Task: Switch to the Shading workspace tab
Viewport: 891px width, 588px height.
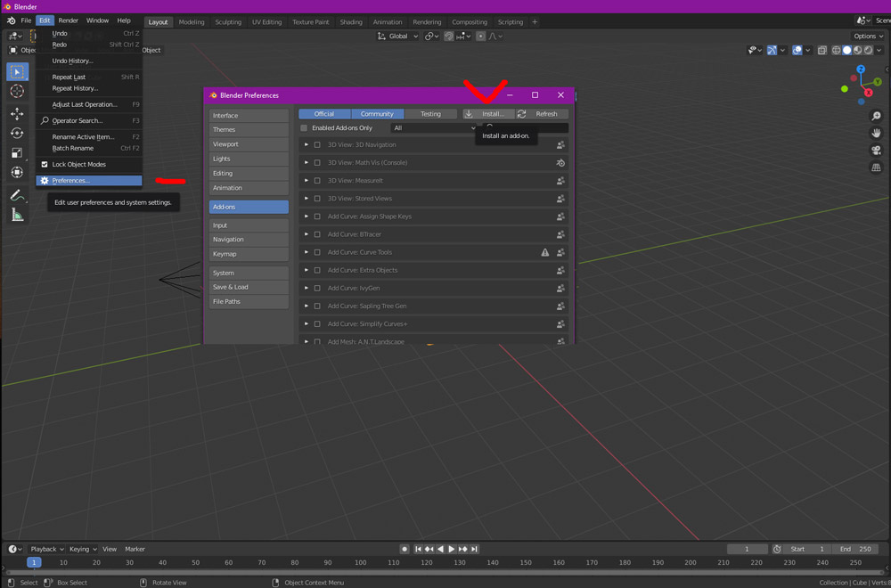Action: [350, 22]
